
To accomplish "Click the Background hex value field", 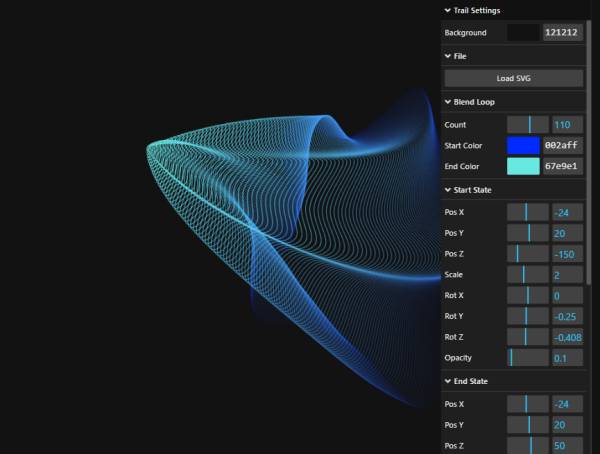I will [562, 33].
